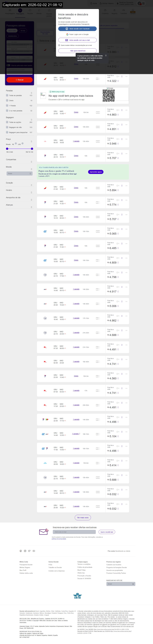Sign in with the Facebook button

click(x=77, y=29)
